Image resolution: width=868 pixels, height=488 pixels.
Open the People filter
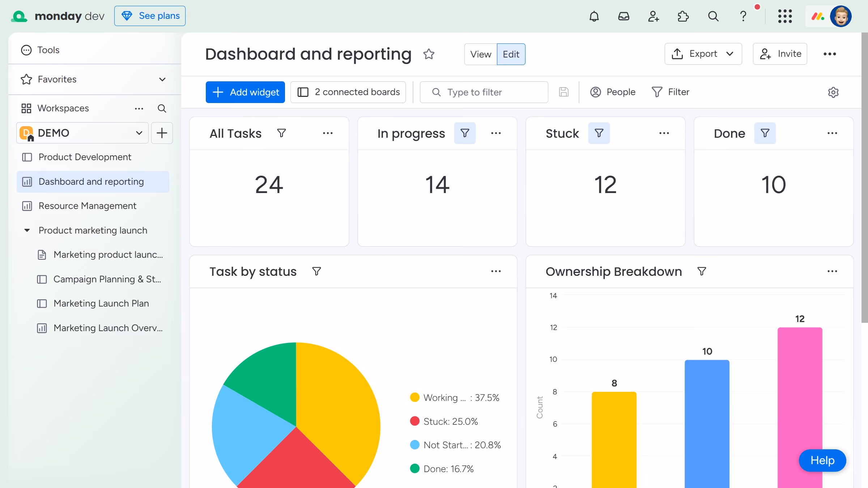[613, 92]
